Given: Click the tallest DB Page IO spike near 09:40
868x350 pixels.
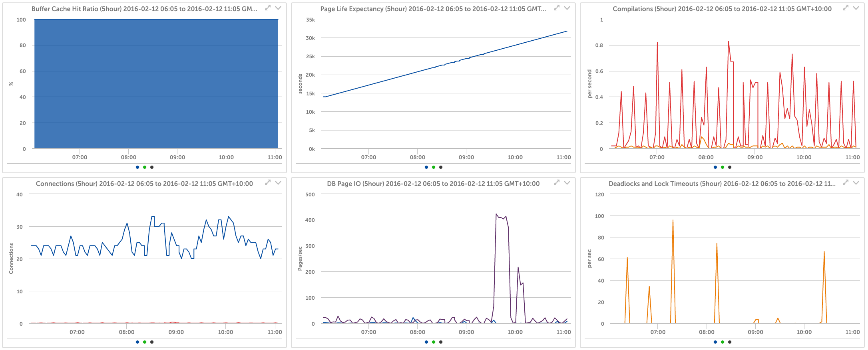Looking at the screenshot, I should (x=496, y=214).
